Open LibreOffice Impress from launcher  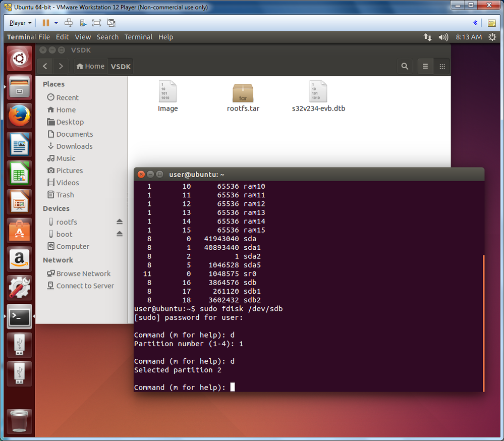[19, 201]
